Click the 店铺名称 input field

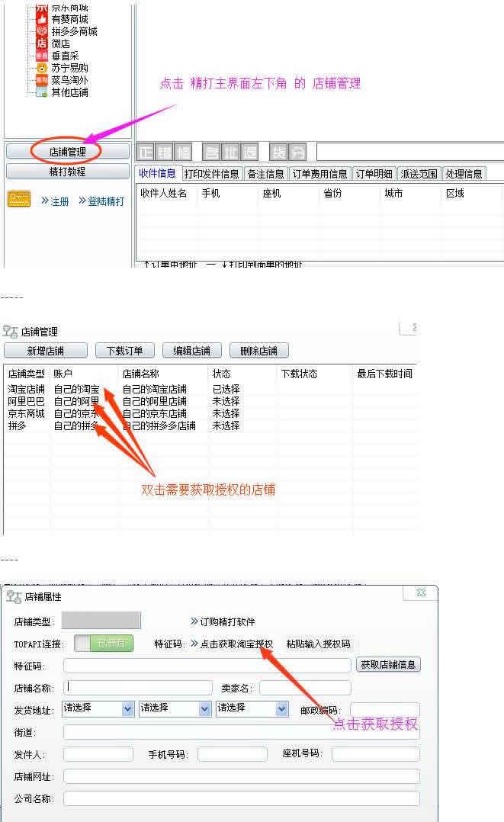tap(138, 688)
